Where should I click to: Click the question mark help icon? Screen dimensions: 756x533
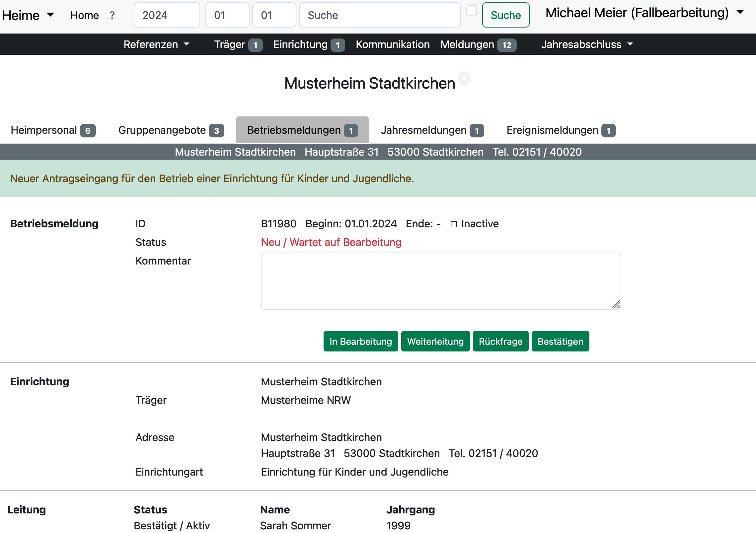click(112, 15)
